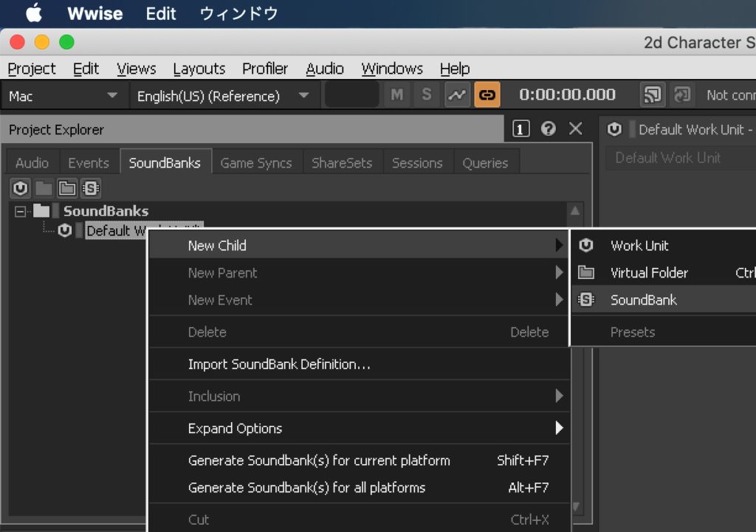Select the SoundBanks root folder
Screen dimensions: 756x532
pyautogui.click(x=106, y=211)
